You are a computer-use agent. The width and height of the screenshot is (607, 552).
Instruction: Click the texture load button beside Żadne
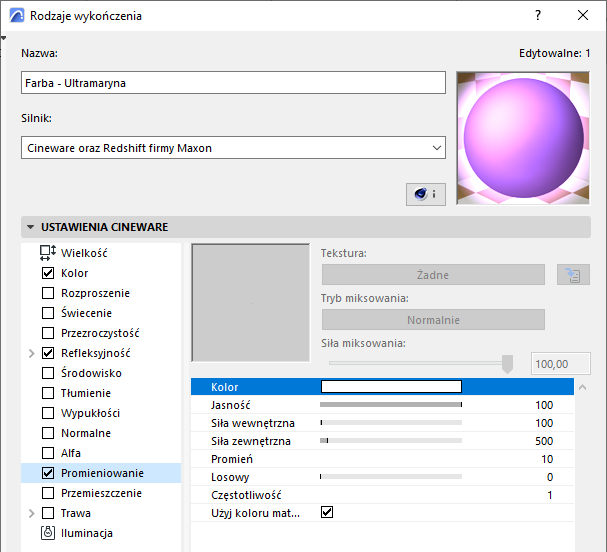pyautogui.click(x=573, y=275)
